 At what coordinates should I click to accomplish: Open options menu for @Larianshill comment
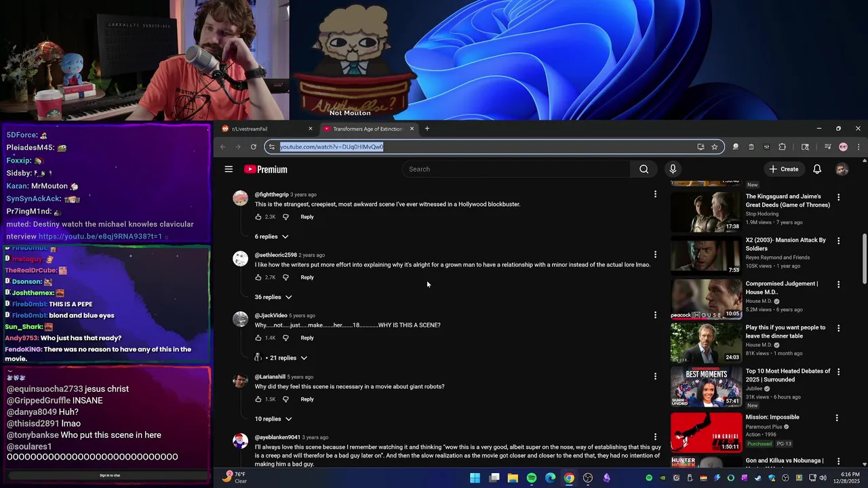click(x=655, y=376)
